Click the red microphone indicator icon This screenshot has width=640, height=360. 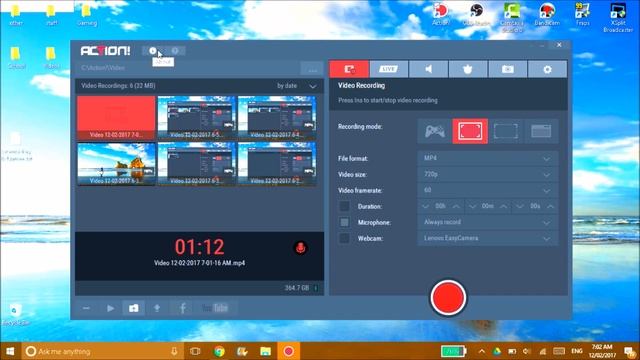pyautogui.click(x=300, y=248)
